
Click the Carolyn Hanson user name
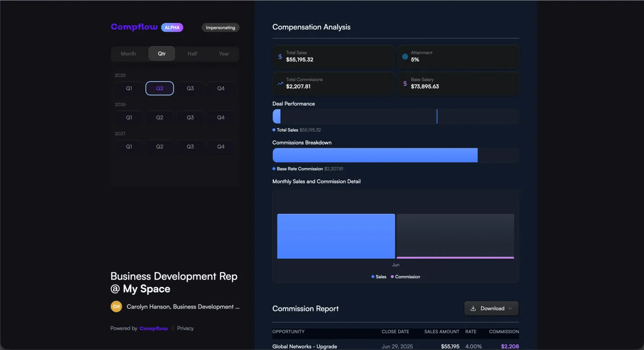(x=183, y=307)
